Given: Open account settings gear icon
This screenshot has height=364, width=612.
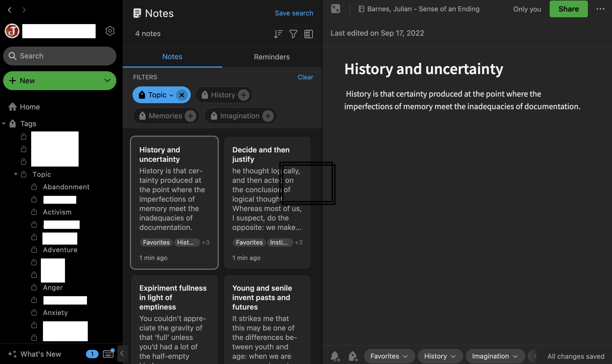Looking at the screenshot, I should click(x=110, y=31).
